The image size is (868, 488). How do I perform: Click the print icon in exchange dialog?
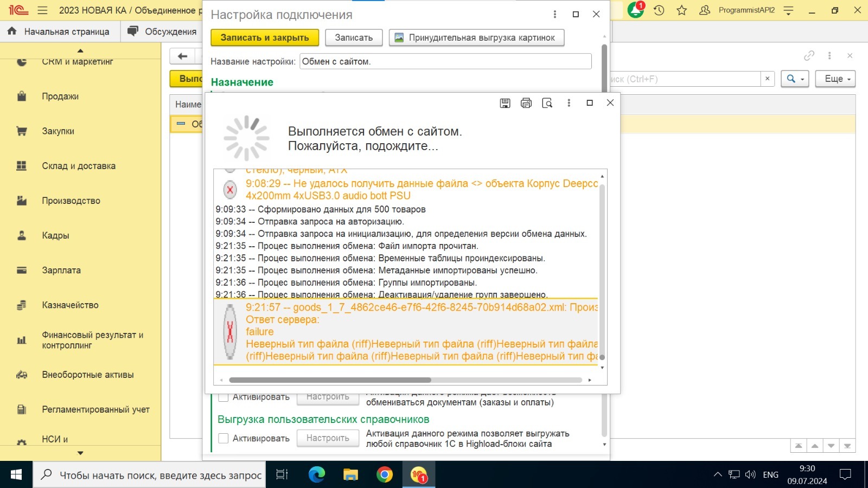point(526,103)
